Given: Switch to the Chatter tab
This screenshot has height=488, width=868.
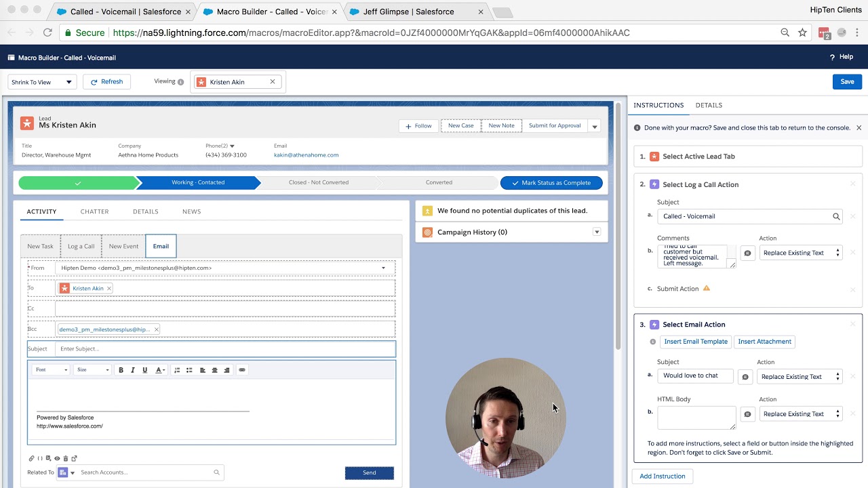Looking at the screenshot, I should [94, 211].
